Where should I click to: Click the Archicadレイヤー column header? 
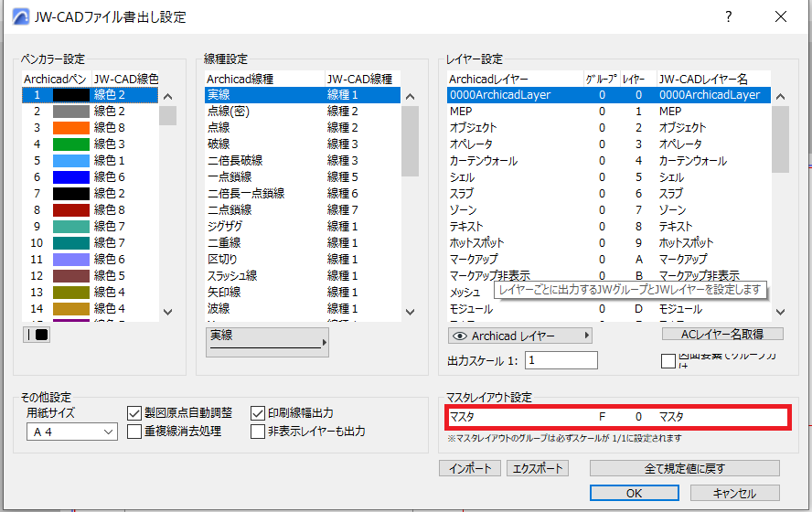click(x=515, y=79)
